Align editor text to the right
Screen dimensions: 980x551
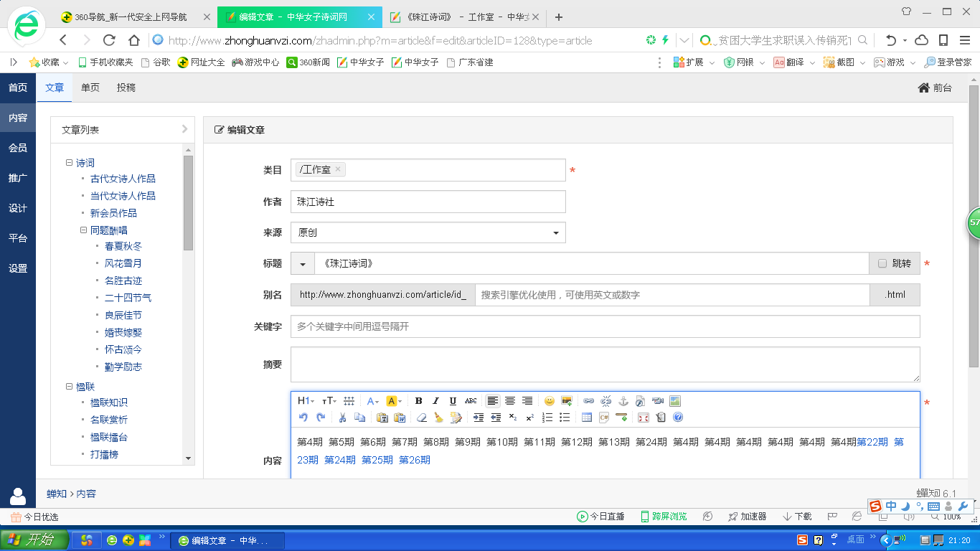tap(527, 401)
